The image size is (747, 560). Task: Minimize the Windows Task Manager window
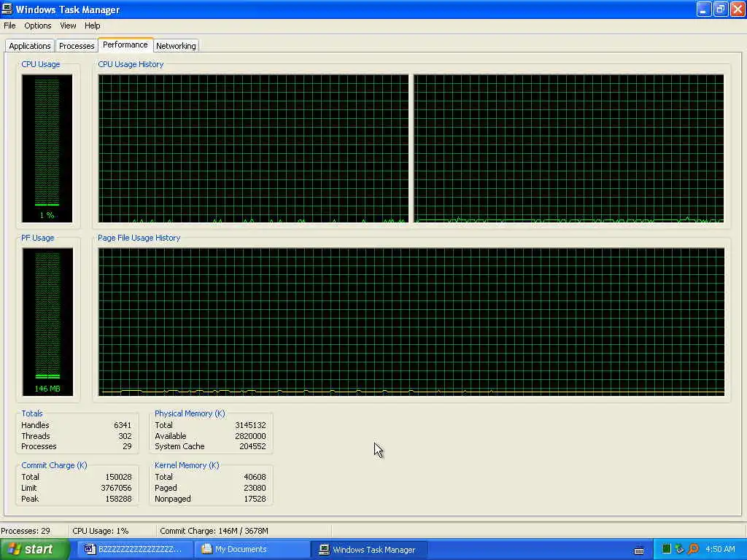pos(704,9)
